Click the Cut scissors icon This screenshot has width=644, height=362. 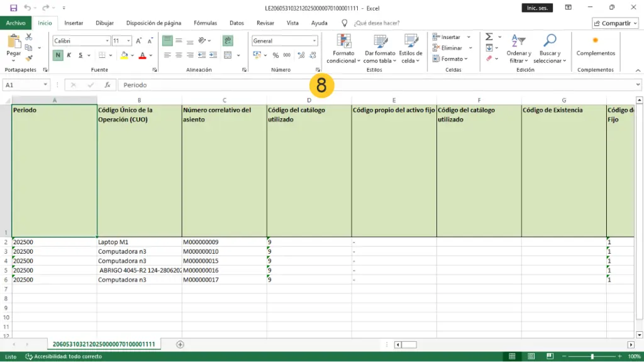point(29,37)
